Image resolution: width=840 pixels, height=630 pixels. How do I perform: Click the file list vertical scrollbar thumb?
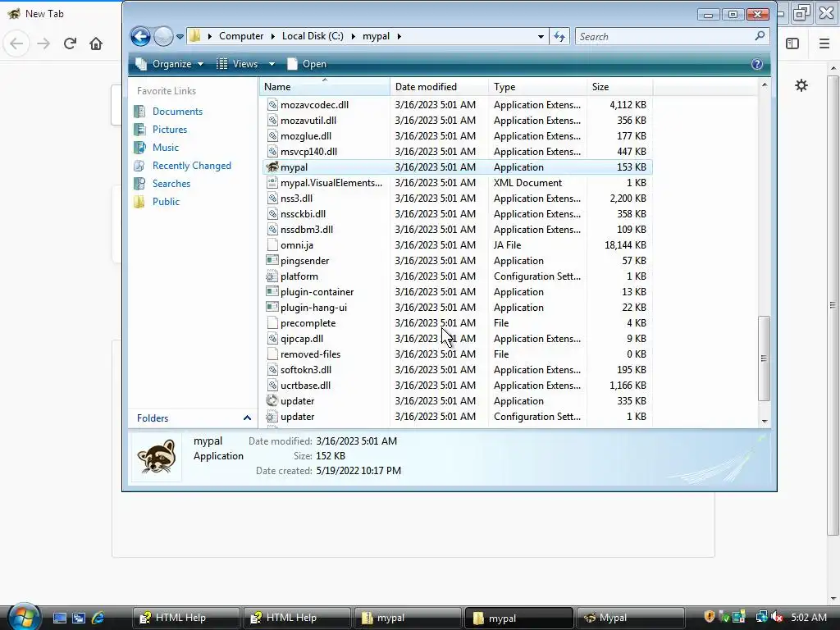click(x=764, y=358)
